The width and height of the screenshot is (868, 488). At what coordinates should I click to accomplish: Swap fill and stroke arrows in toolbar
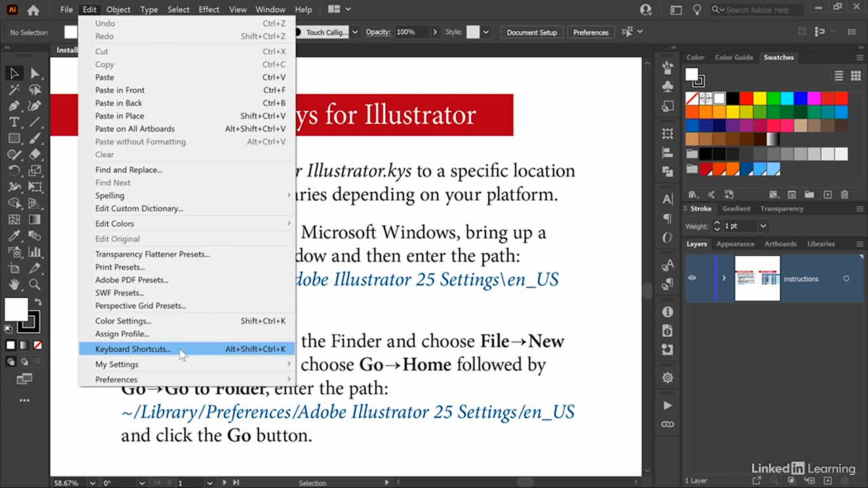38,302
